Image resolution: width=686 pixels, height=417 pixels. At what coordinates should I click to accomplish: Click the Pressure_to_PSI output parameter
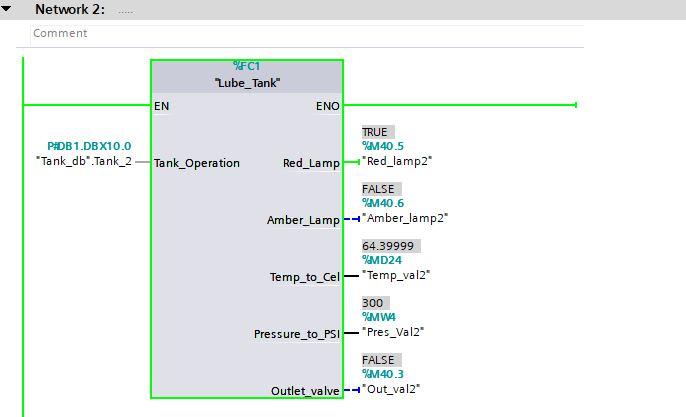[297, 334]
